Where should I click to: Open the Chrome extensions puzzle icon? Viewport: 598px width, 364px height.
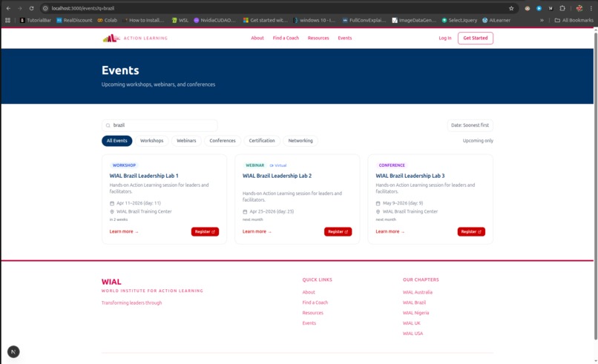coord(562,8)
